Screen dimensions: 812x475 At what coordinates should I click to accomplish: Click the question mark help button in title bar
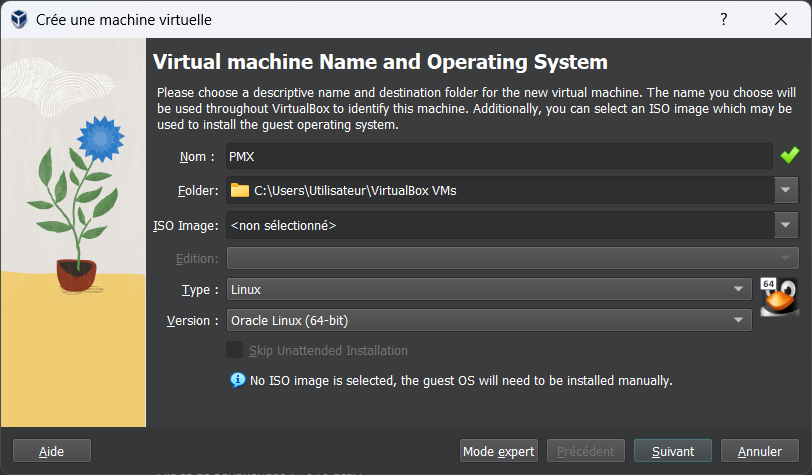723,19
